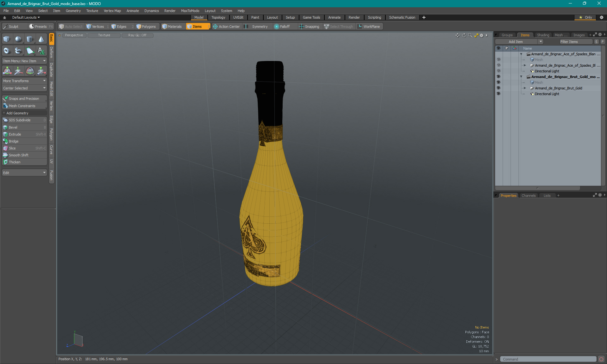Open the More Transforms dropdown

click(24, 81)
